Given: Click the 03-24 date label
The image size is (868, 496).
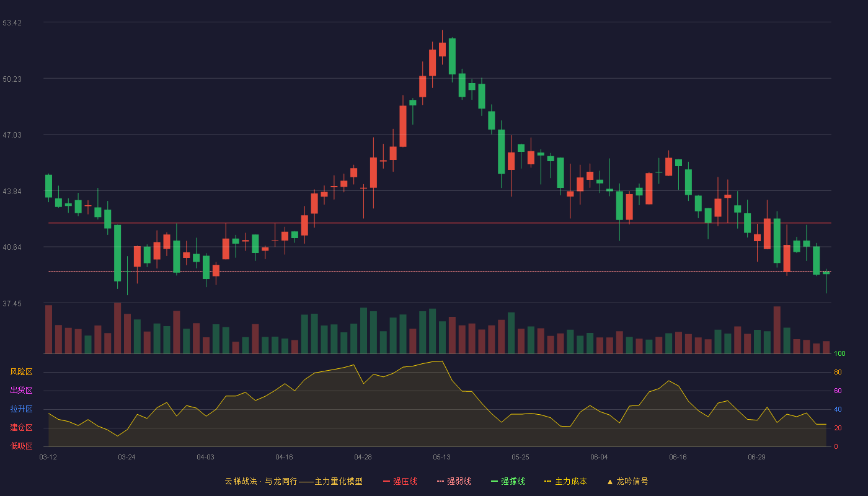Looking at the screenshot, I should [126, 457].
